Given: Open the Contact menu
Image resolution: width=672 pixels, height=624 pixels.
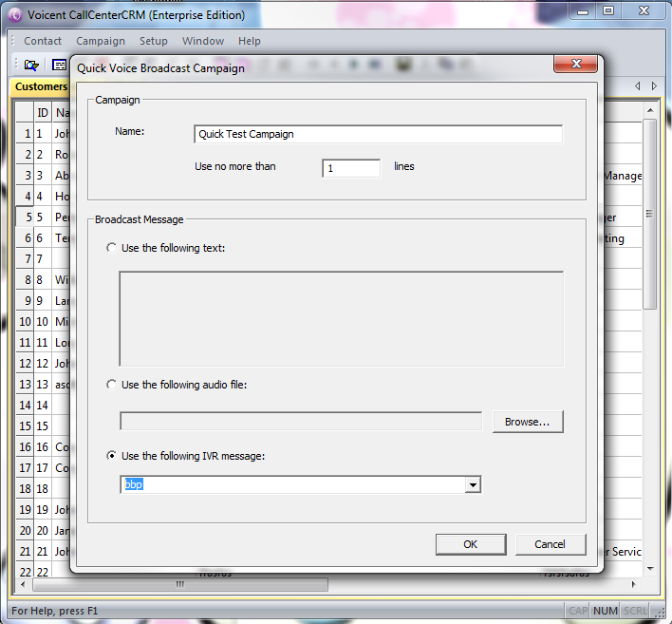Looking at the screenshot, I should click(x=43, y=41).
